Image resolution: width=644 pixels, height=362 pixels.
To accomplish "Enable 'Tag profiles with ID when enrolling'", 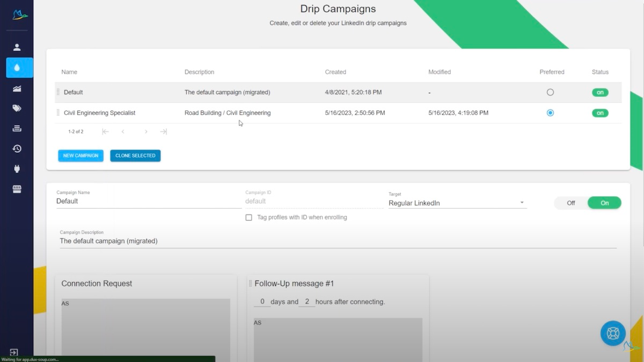I will (249, 217).
